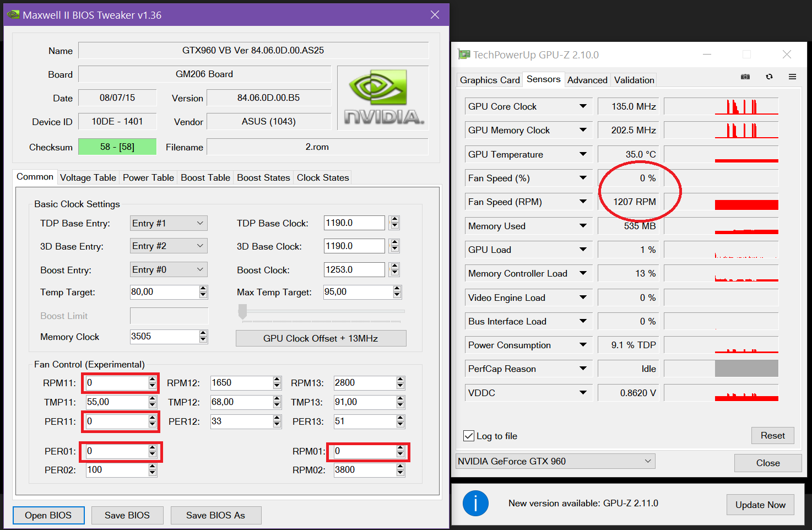This screenshot has width=812, height=530.
Task: Click the TMP13 91,00 field
Action: tap(365, 402)
